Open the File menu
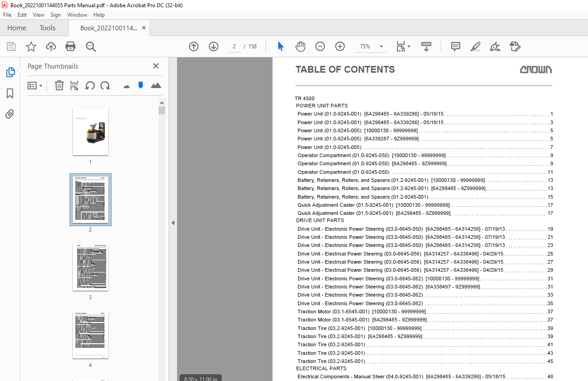The image size is (588, 381). tap(7, 15)
